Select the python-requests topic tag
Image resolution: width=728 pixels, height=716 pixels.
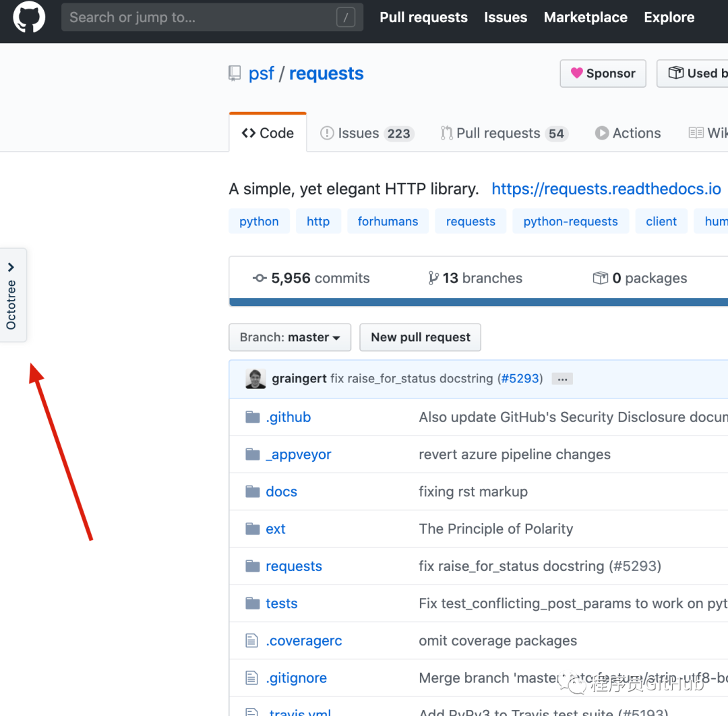571,221
